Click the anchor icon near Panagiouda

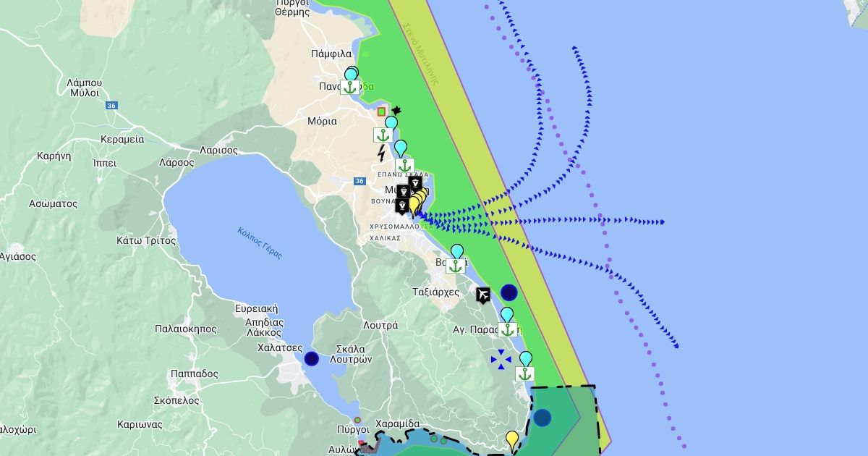click(x=350, y=88)
